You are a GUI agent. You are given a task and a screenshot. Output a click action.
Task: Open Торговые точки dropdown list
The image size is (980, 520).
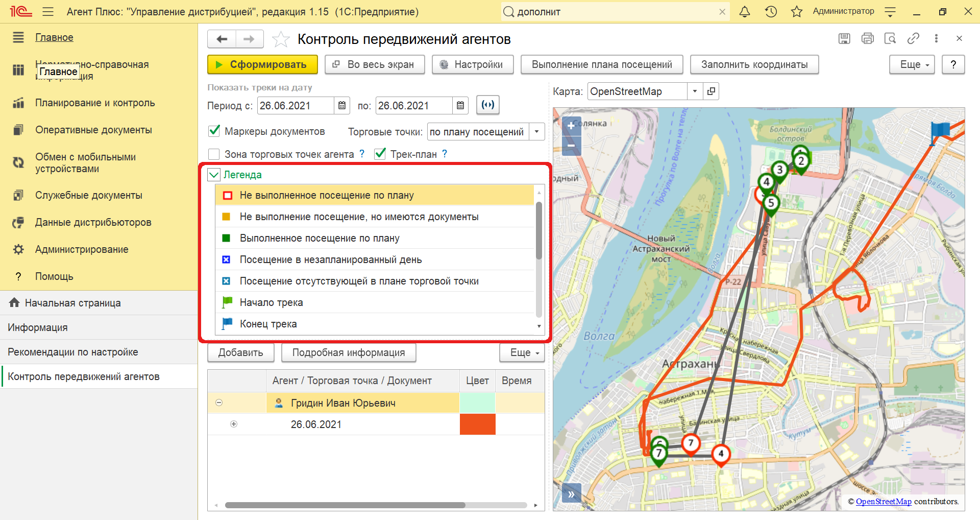pyautogui.click(x=537, y=132)
